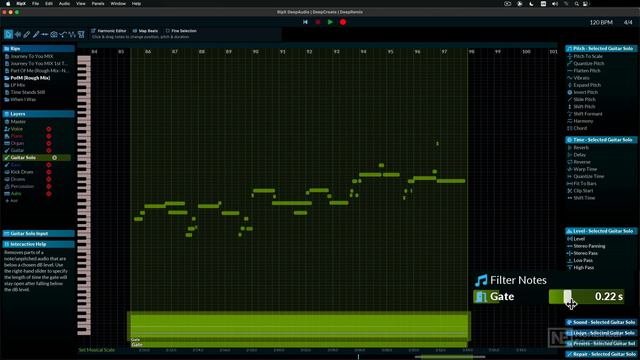Click the Gate bar at bottom of editor
Image resolution: width=640 pixels, height=360 pixels.
pos(299,344)
